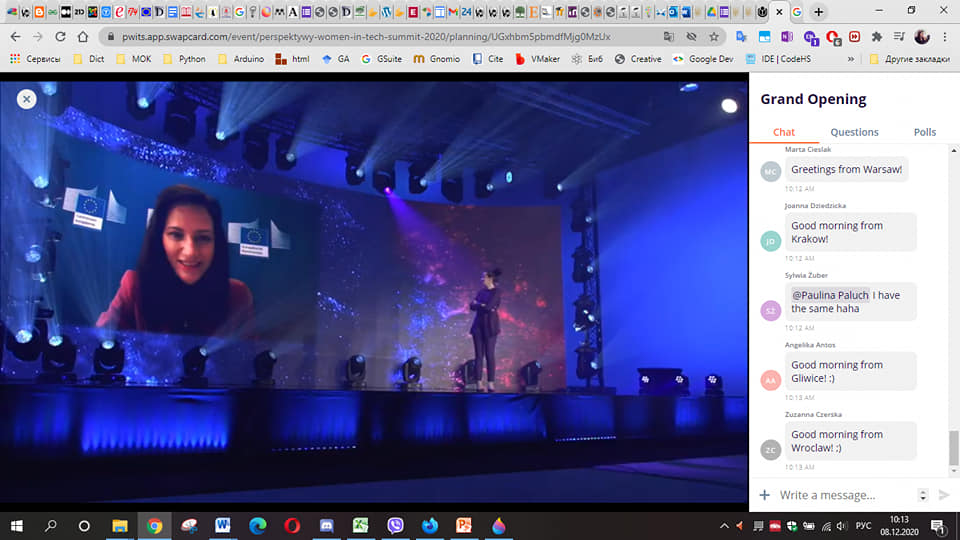The width and height of the screenshot is (960, 540).
Task: Click the plus attachment icon in chat
Action: 765,495
